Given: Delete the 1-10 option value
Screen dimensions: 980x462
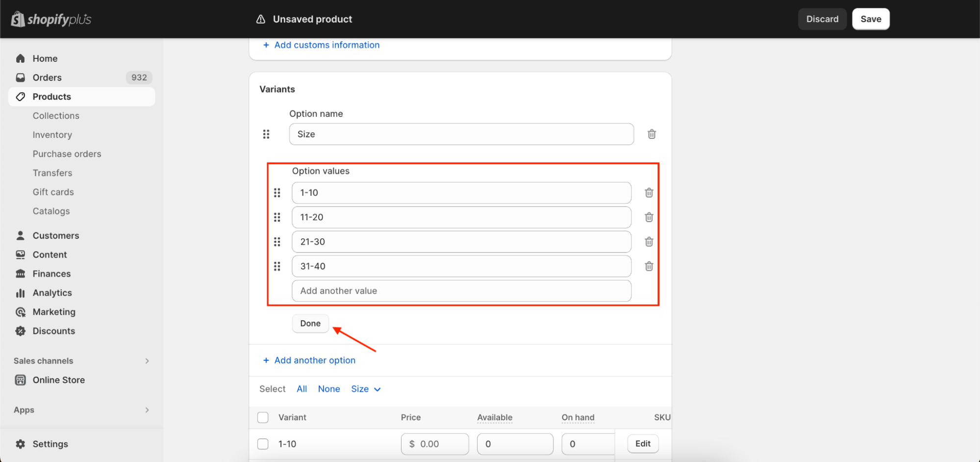Looking at the screenshot, I should pyautogui.click(x=649, y=193).
